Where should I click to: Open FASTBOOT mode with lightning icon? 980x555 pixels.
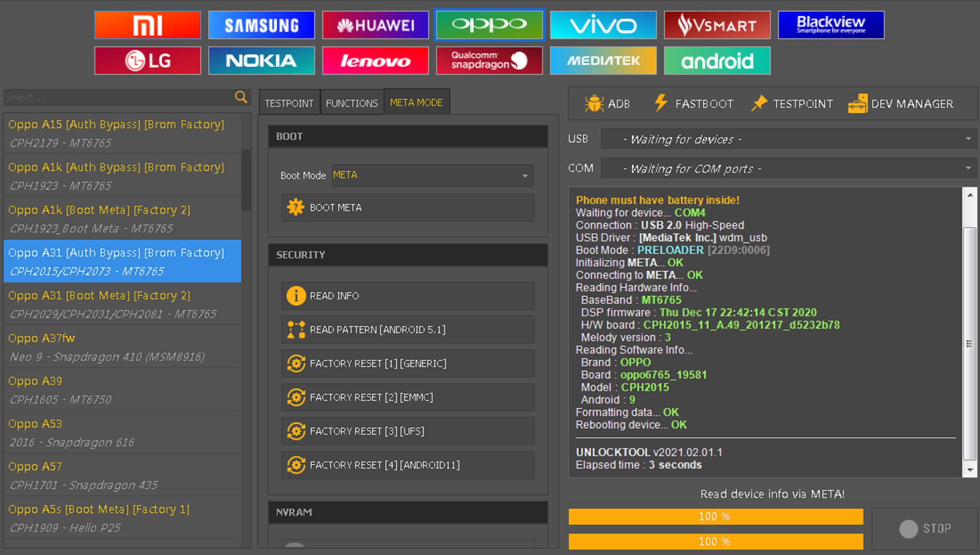click(693, 104)
